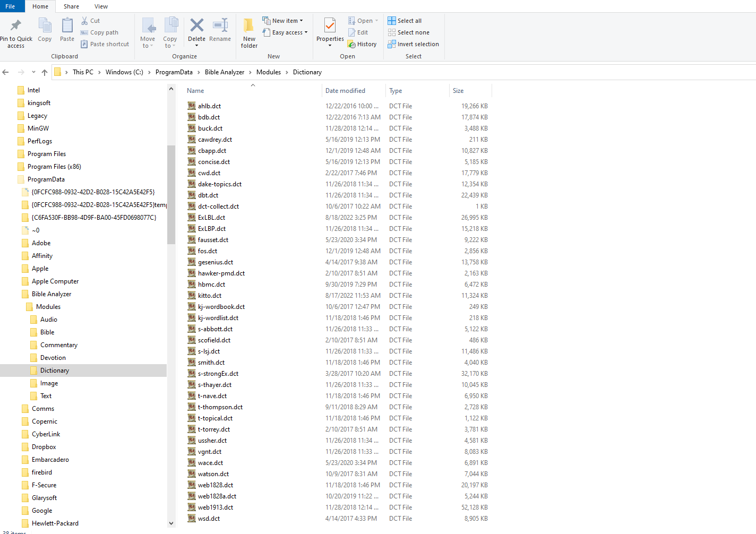Viewport: 756px width, 534px height.
Task: Sort by the Name column header
Action: click(x=253, y=91)
